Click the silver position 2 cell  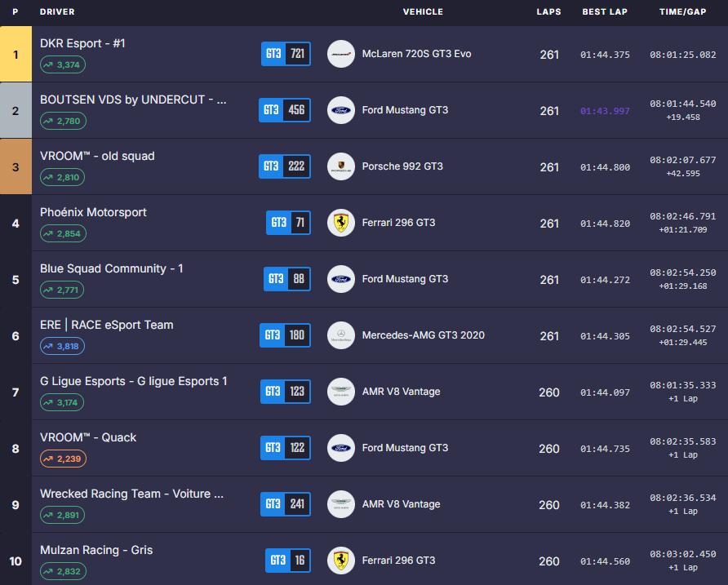click(x=16, y=110)
